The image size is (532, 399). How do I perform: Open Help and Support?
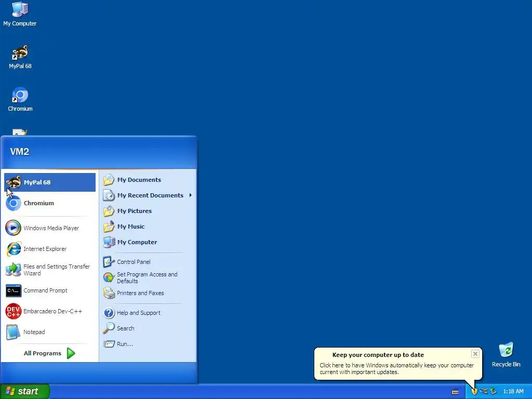point(148,313)
